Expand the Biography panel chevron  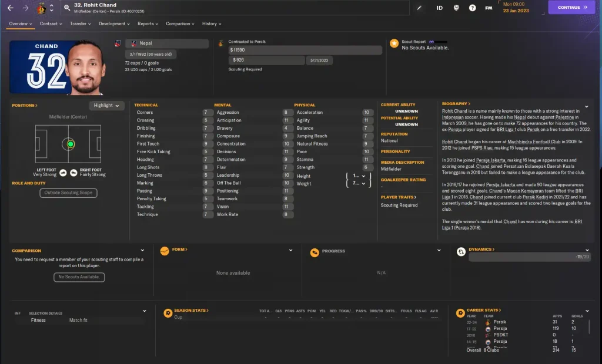(587, 107)
